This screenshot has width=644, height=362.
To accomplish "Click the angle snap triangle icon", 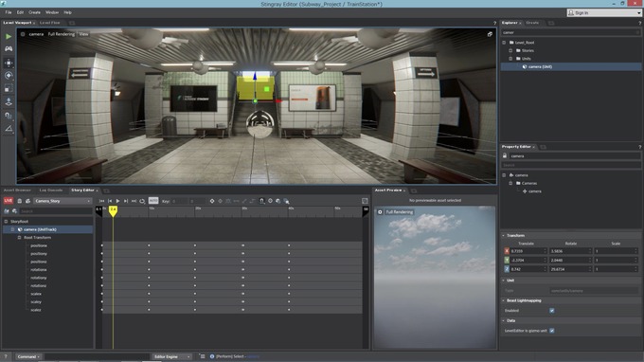I will (9, 129).
